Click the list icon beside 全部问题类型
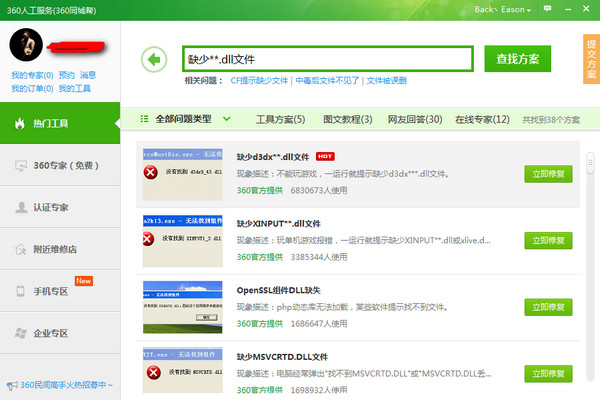 pos(144,119)
